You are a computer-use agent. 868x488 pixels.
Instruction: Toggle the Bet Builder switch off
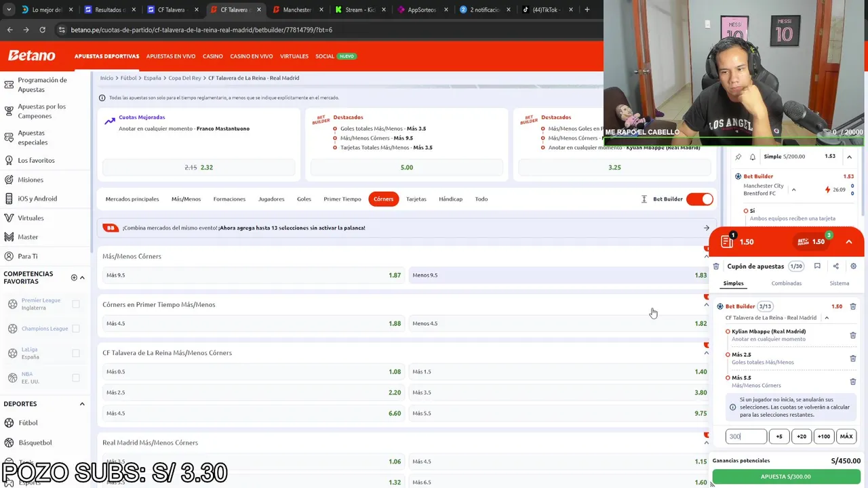click(699, 199)
